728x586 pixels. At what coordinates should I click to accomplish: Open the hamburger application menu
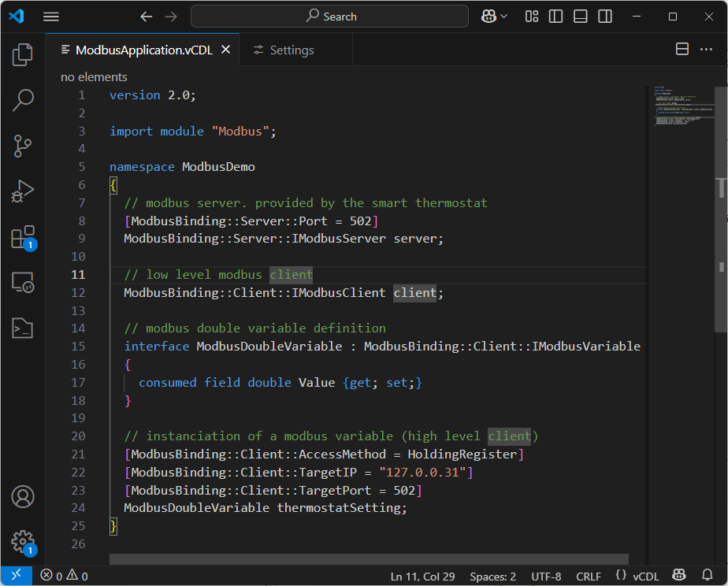51,17
